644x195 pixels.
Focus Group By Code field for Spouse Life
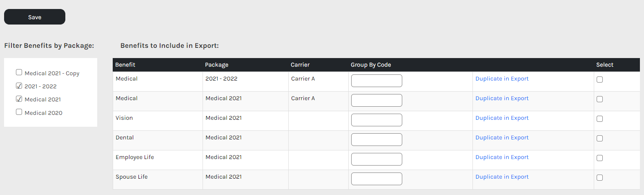(377, 179)
